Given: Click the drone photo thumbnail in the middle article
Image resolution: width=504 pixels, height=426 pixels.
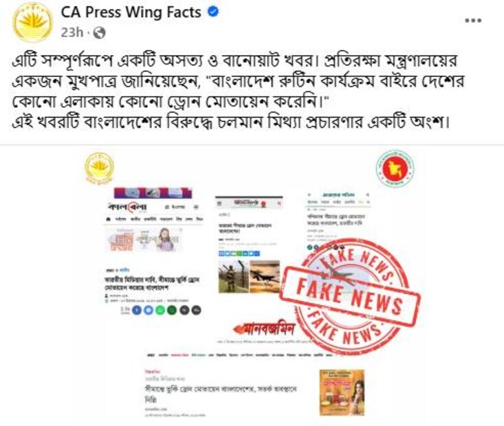Looking at the screenshot, I should tap(265, 277).
